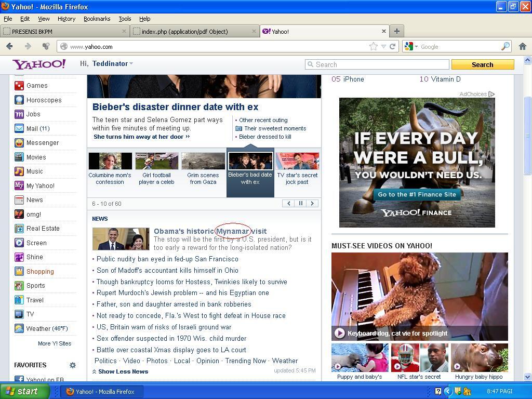532x399 pixels.
Task: Switch to the index.php pdf tab
Action: click(x=194, y=32)
